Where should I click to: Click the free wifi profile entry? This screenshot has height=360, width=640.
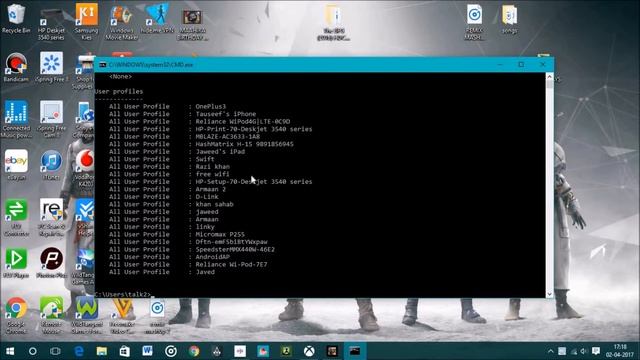[x=169, y=174]
